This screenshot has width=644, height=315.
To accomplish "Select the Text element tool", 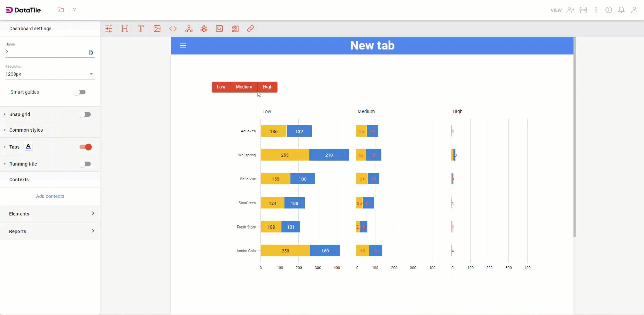I will point(141,29).
